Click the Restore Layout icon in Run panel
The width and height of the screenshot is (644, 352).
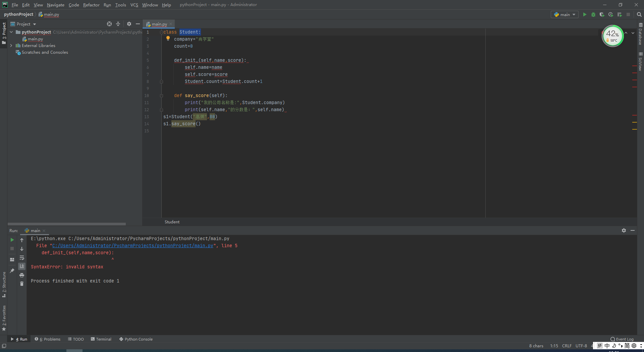pos(12,259)
